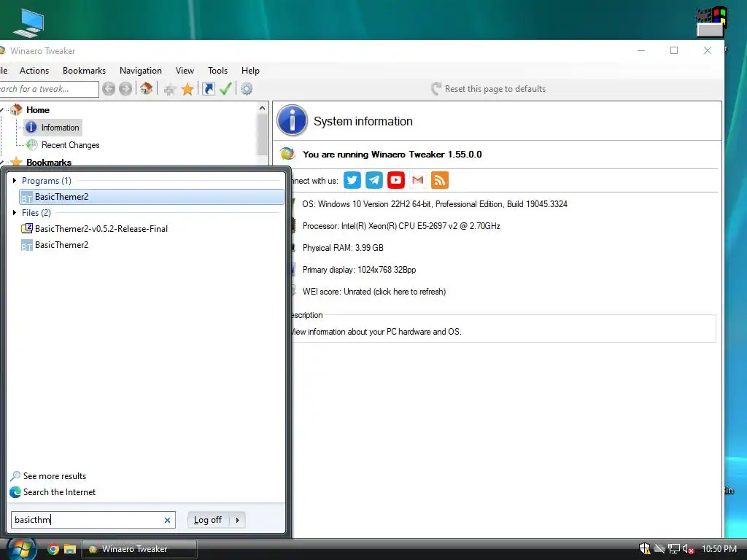This screenshot has width=747, height=560.
Task: Click the green checkmark apply icon
Action: tap(225, 88)
